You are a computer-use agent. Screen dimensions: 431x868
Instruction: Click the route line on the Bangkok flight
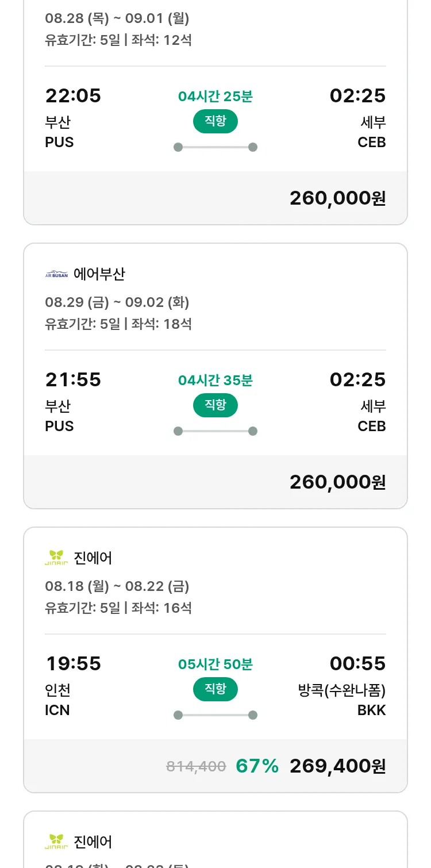(x=215, y=715)
